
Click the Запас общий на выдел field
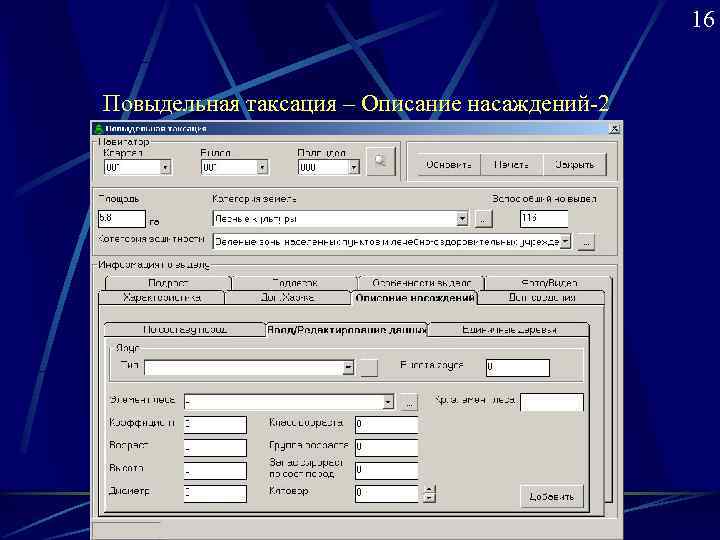tap(544, 219)
